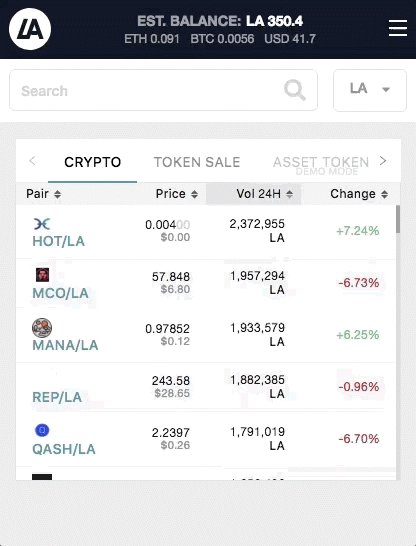Click the MANA coin icon
The height and width of the screenshot is (546, 416).
(42, 328)
